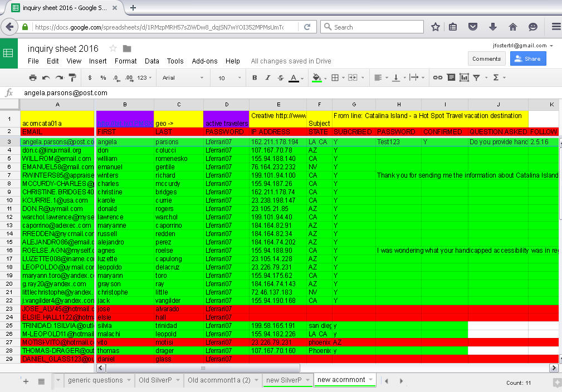Star the inquiry sheet 2016 document
This screenshot has width=562, height=392.
coord(113,48)
